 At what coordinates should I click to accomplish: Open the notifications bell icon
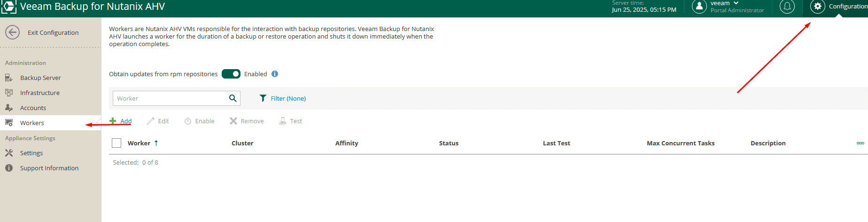(x=787, y=7)
